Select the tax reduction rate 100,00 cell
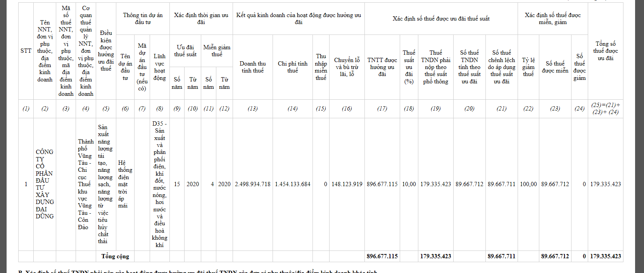 click(528, 184)
